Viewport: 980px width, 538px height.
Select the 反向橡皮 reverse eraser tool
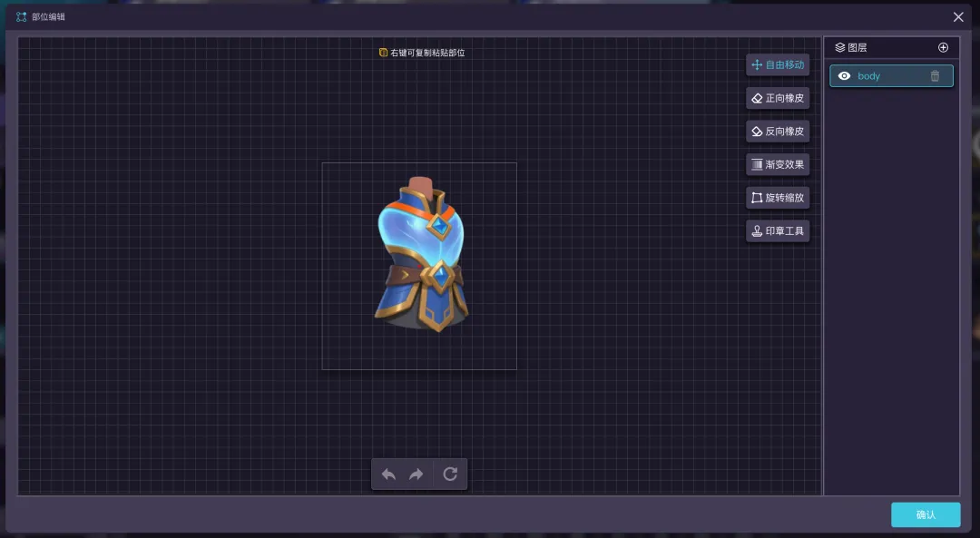click(x=778, y=132)
